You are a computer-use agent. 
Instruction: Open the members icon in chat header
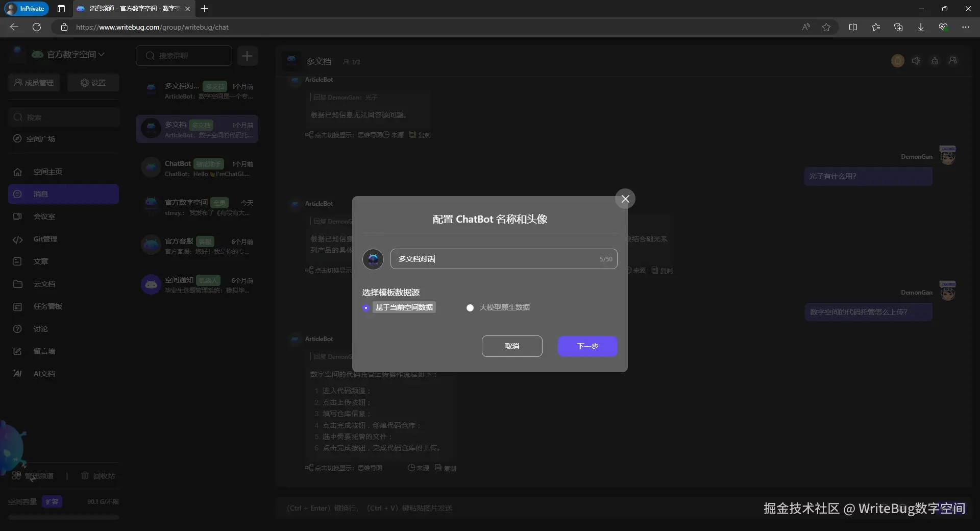tap(953, 61)
